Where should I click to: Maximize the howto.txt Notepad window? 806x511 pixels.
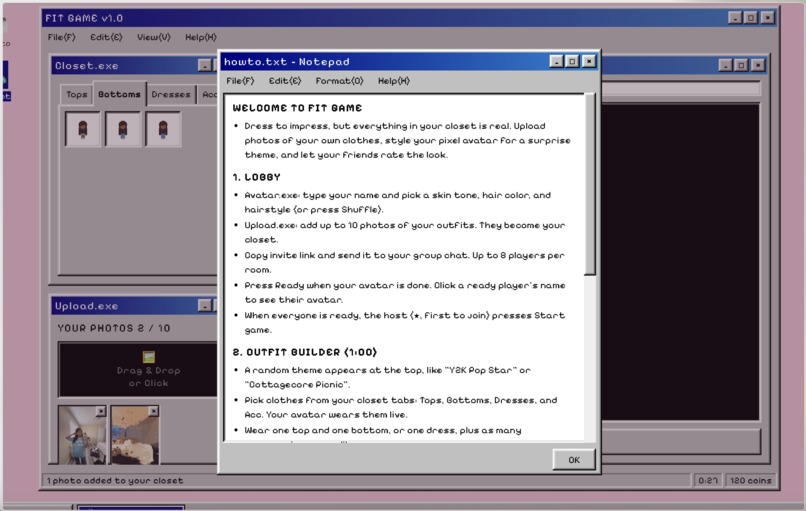point(572,62)
